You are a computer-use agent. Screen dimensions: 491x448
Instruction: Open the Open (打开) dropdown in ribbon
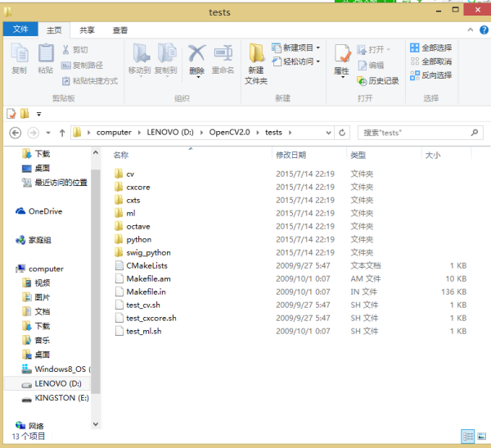point(374,49)
